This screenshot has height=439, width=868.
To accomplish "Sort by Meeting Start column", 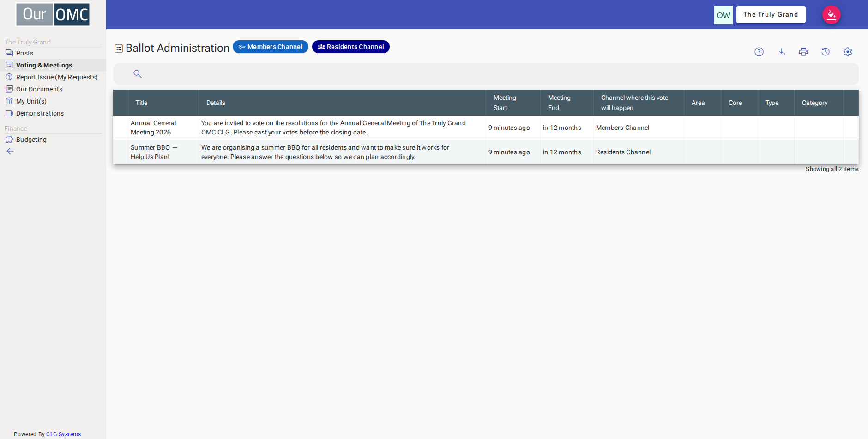I will (x=513, y=103).
